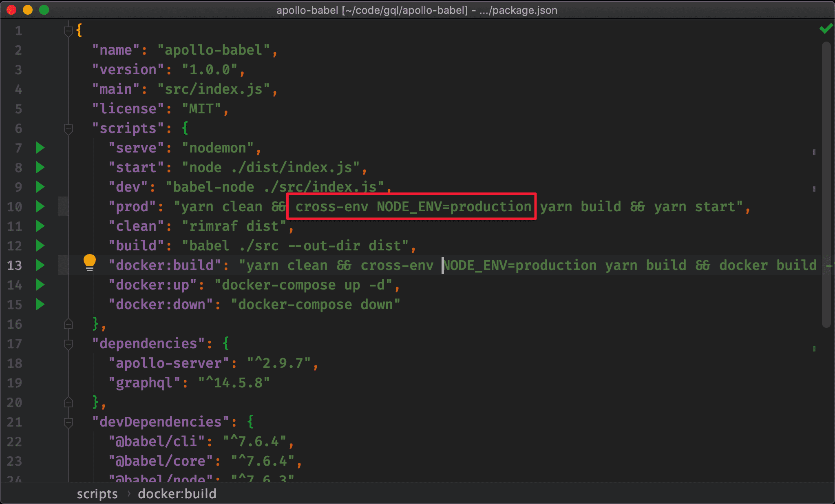The height and width of the screenshot is (504, 835).
Task: Run the "docker:up" script gutter icon
Action: click(40, 285)
